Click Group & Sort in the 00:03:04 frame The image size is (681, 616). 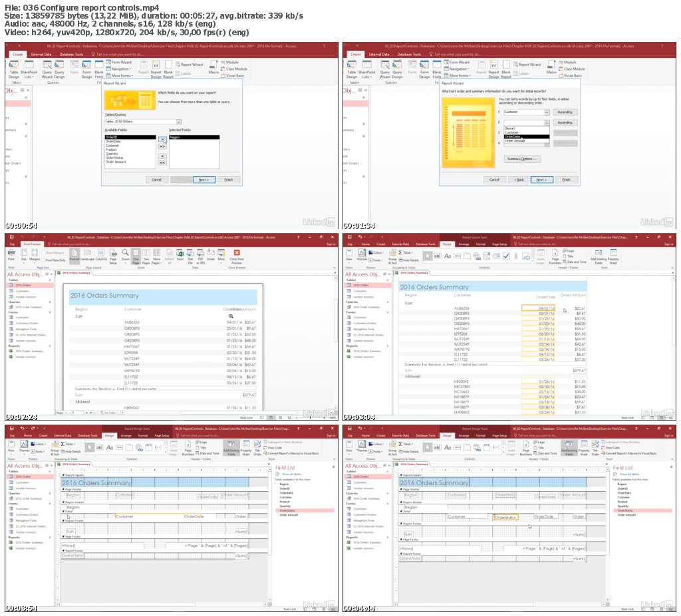click(x=392, y=256)
